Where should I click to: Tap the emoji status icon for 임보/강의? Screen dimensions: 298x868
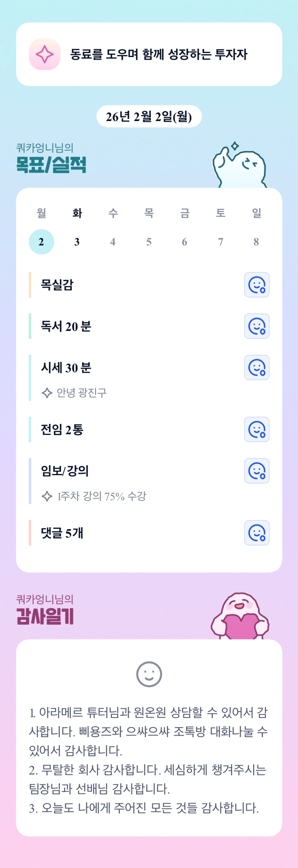[x=257, y=471]
